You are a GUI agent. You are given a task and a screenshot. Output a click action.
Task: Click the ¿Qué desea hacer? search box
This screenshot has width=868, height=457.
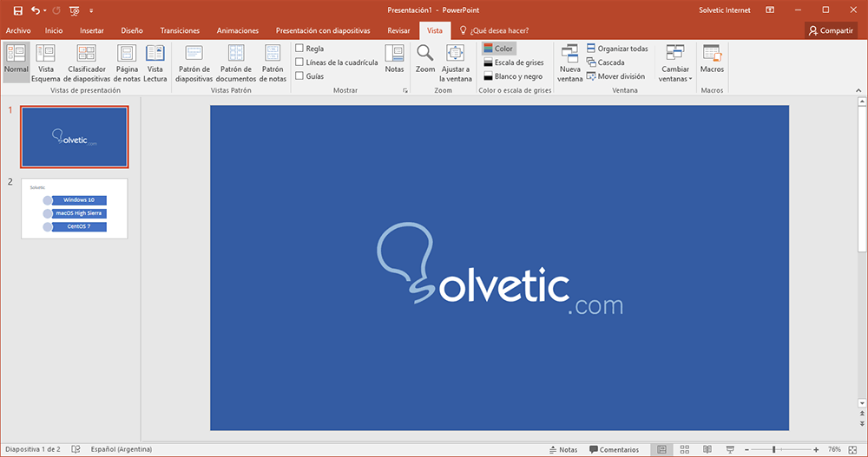point(495,30)
